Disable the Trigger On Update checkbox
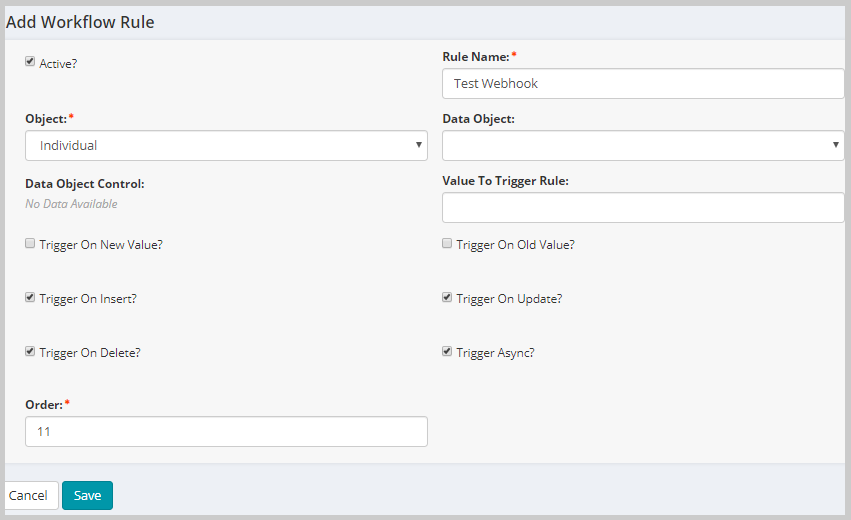The width and height of the screenshot is (851, 520). (x=447, y=297)
